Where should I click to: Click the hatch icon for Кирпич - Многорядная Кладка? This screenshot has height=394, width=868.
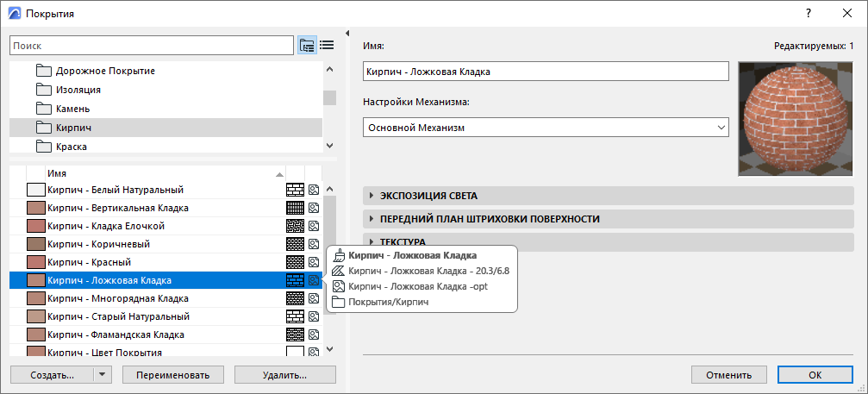tap(296, 298)
